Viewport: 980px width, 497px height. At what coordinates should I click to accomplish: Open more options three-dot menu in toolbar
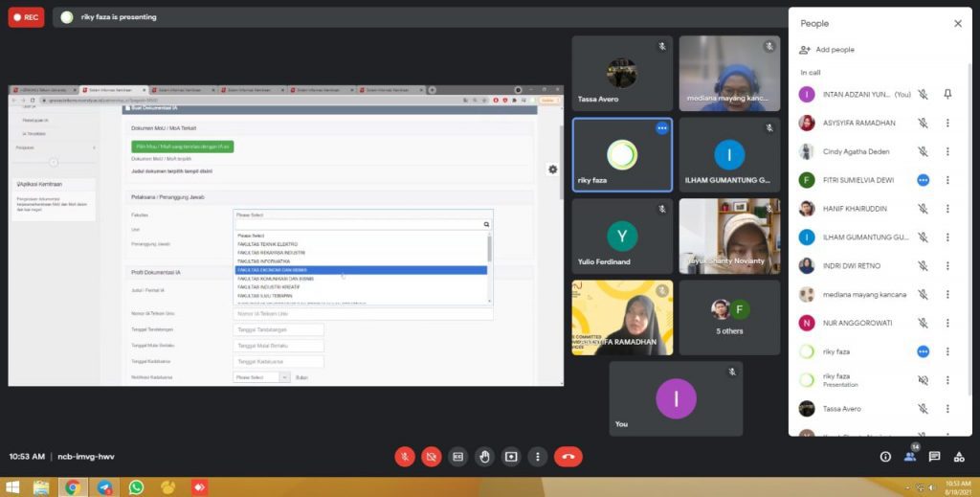538,457
